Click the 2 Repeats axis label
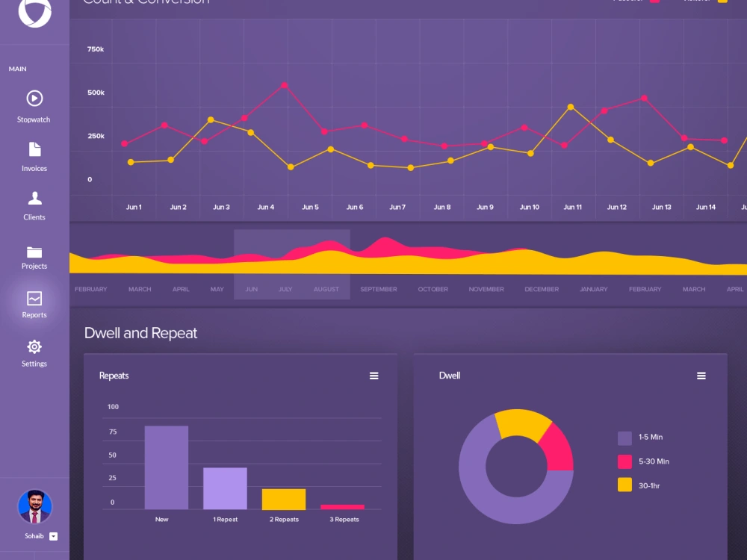The height and width of the screenshot is (560, 747). 284,520
